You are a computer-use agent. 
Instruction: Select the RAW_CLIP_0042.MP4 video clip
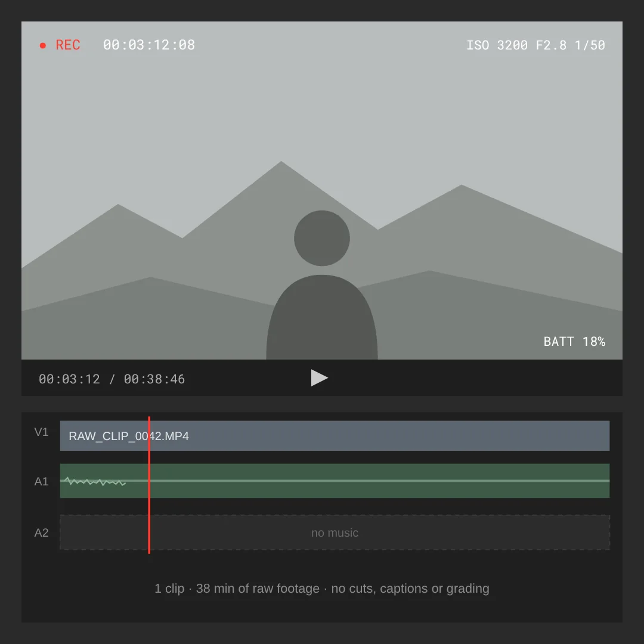pyautogui.click(x=335, y=436)
